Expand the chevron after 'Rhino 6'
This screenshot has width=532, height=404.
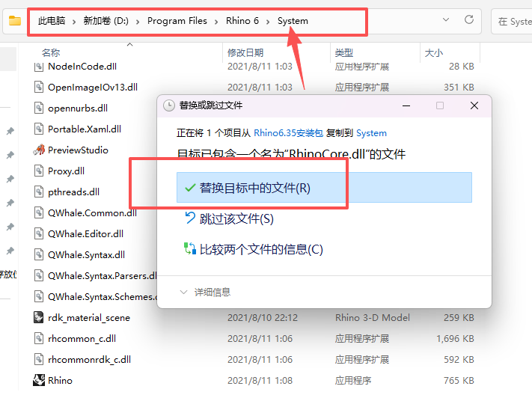[268, 22]
